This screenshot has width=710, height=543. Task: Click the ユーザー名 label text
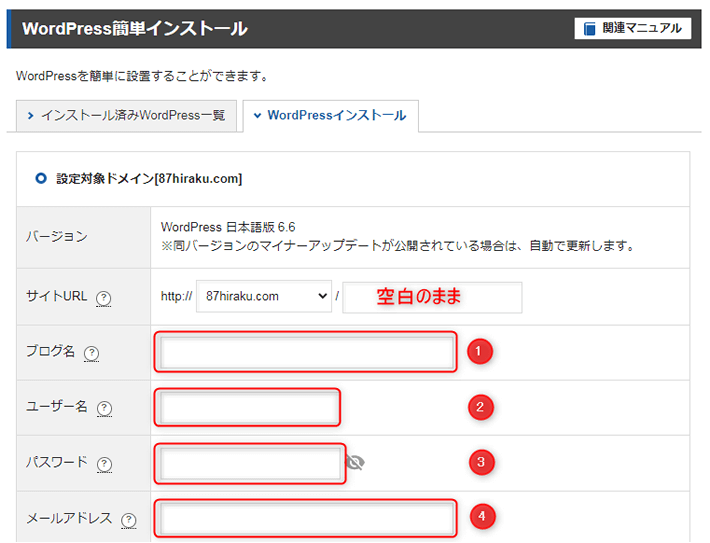pyautogui.click(x=57, y=407)
